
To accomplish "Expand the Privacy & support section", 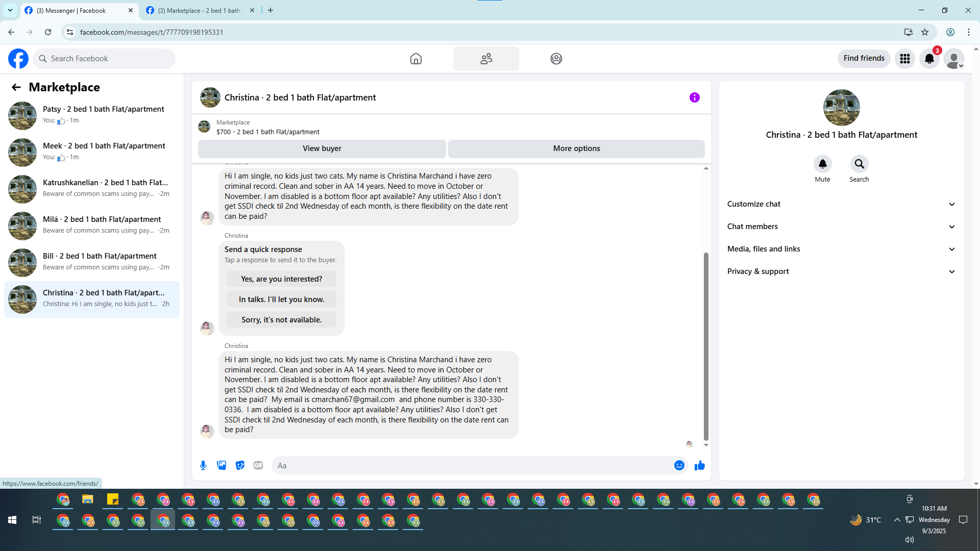I will [841, 271].
